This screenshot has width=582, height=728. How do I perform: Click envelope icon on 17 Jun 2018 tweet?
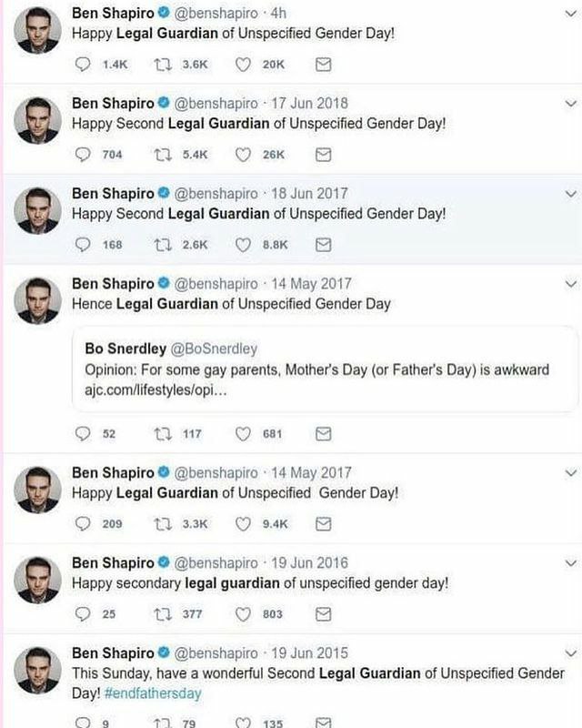point(322,155)
